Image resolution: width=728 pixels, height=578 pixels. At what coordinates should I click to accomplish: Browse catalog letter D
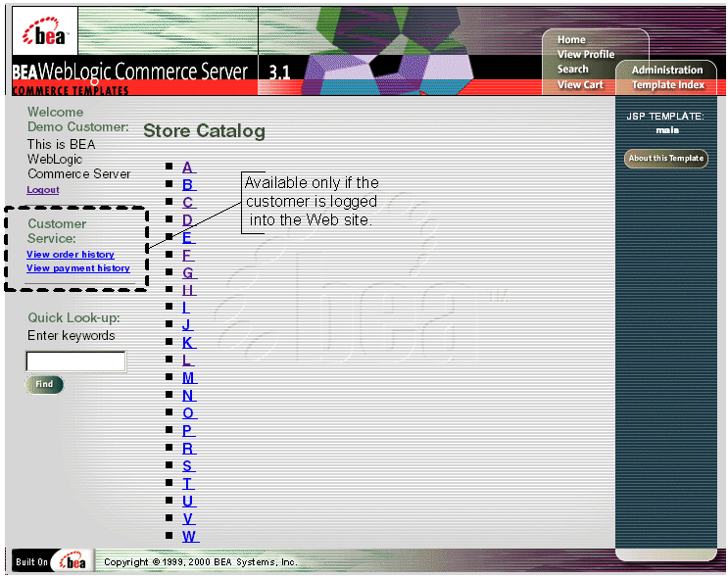[x=187, y=220]
